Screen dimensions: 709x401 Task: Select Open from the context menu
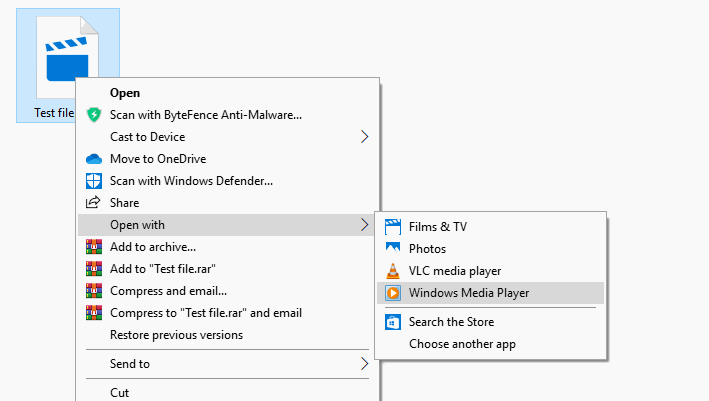pos(125,93)
